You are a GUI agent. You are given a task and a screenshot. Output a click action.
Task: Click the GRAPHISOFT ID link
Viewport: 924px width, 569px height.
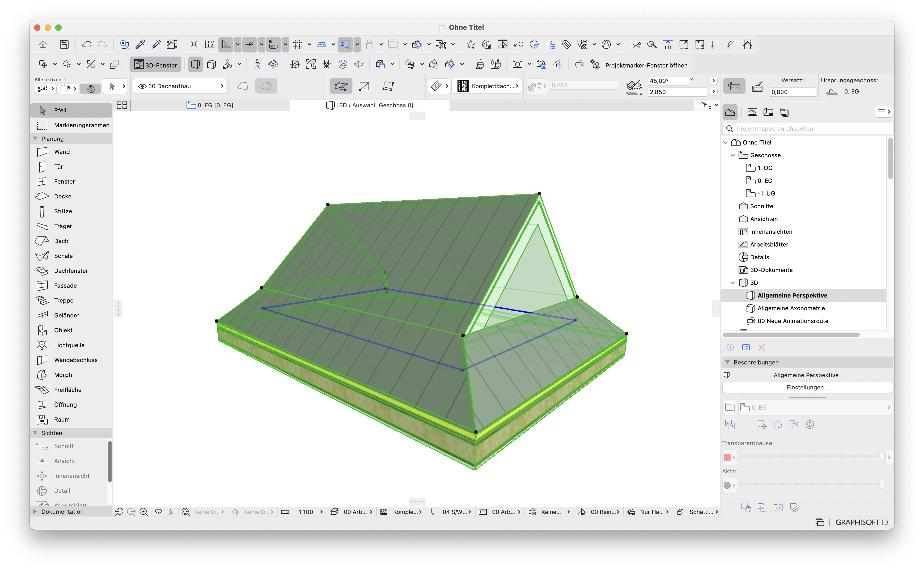click(861, 522)
